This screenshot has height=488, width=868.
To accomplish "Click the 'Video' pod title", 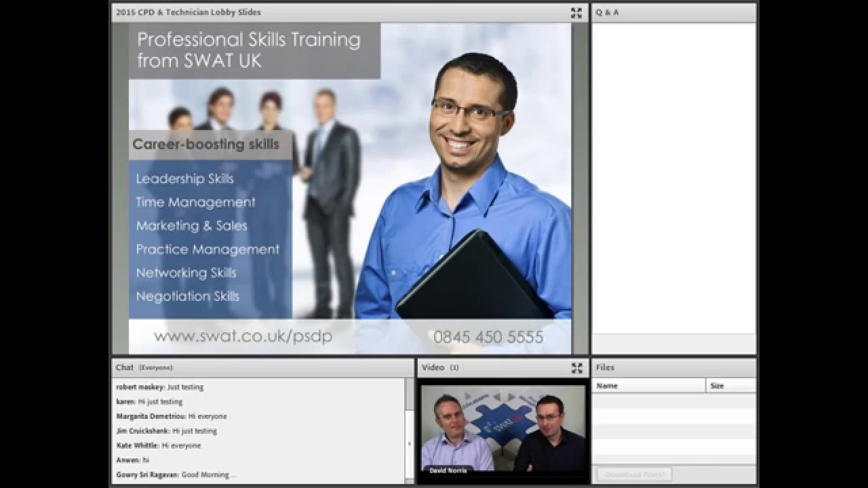I will click(x=433, y=367).
